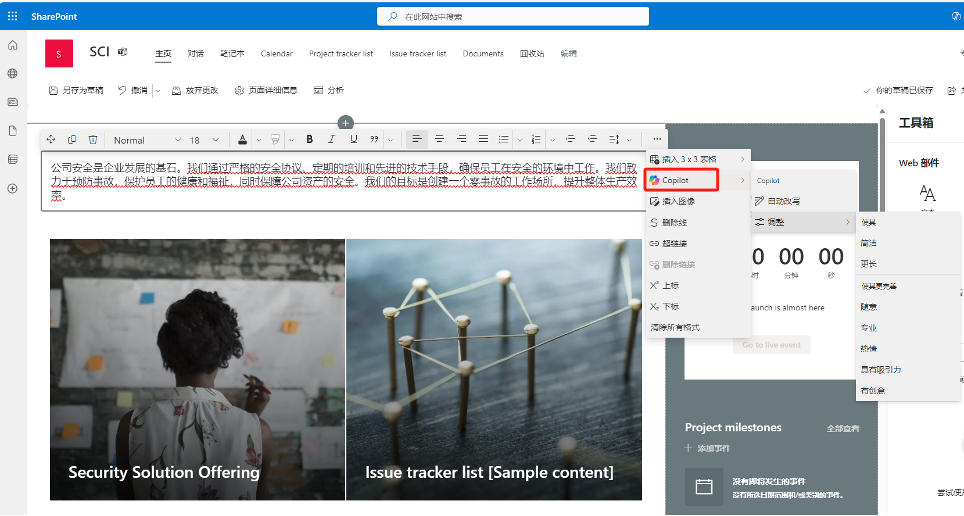Click the move web part icon
The image size is (964, 516).
click(51, 139)
